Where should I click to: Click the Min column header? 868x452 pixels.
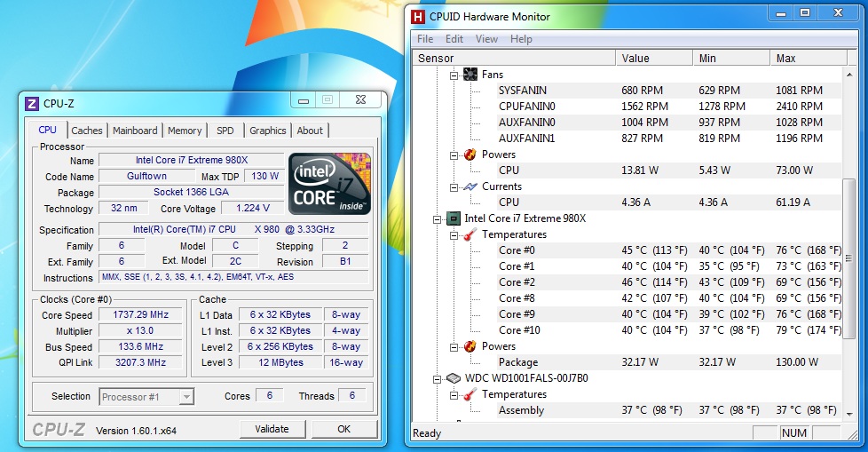coord(731,58)
